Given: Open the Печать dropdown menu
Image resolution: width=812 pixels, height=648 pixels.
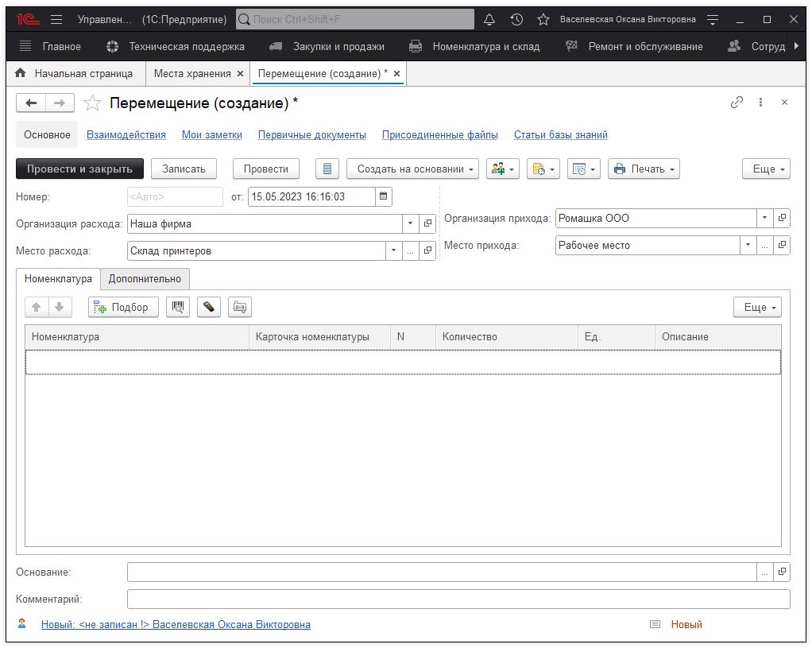Looking at the screenshot, I should coord(644,169).
